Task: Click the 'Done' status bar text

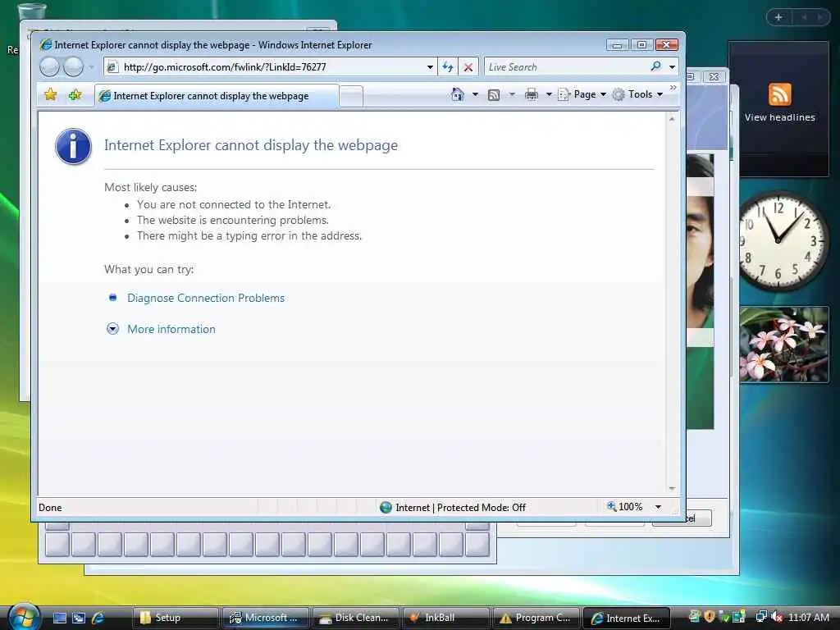Action: [50, 507]
